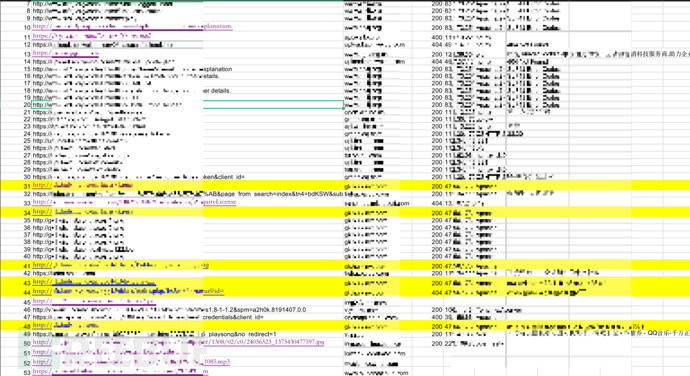
Task: Open the row 10 link ending "explanation."
Action: (x=132, y=26)
